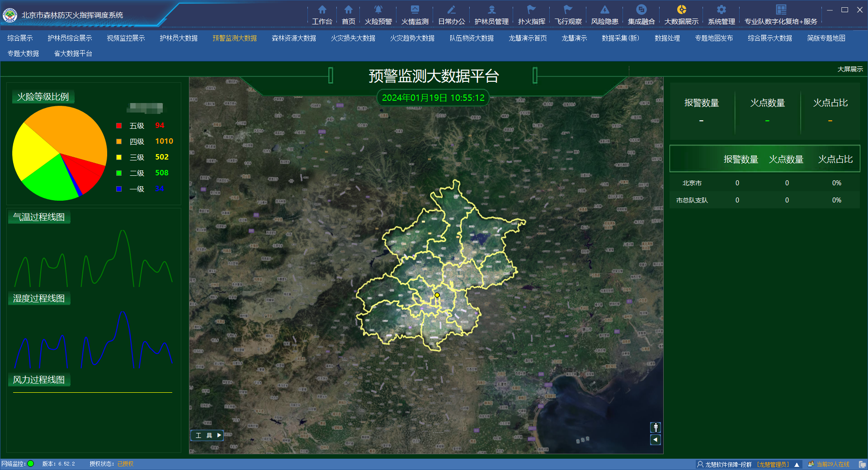Viewport: 868px width, 470px height.
Task: Select the 北京市 row in alarm table
Action: (x=692, y=183)
